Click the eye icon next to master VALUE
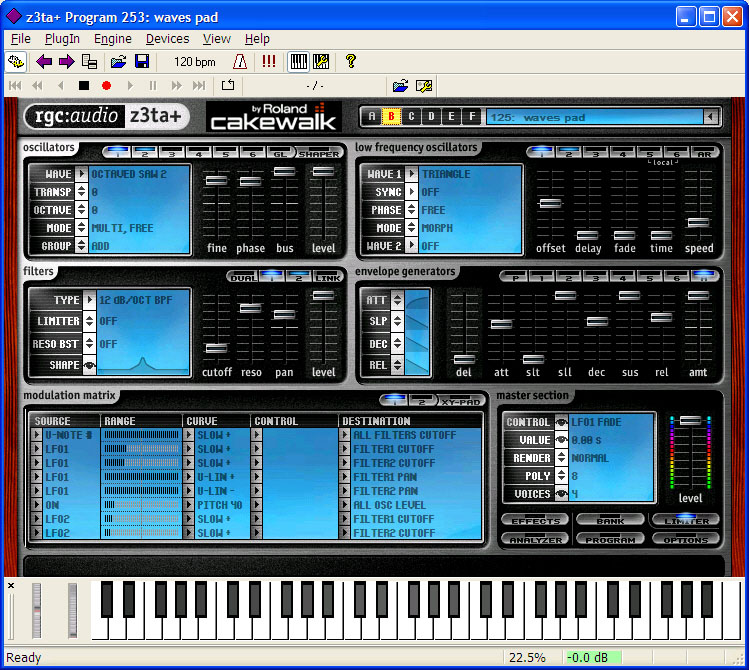Viewport: 749px width, 670px height. coord(562,440)
